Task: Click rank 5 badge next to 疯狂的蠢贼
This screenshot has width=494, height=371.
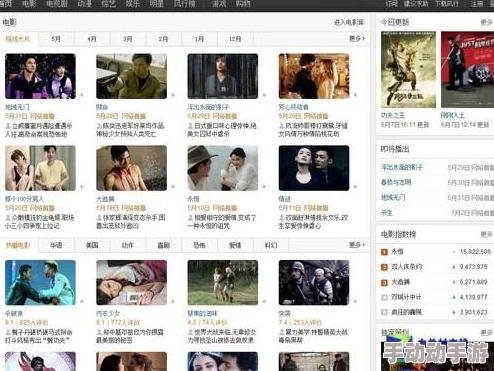Action: click(x=384, y=312)
